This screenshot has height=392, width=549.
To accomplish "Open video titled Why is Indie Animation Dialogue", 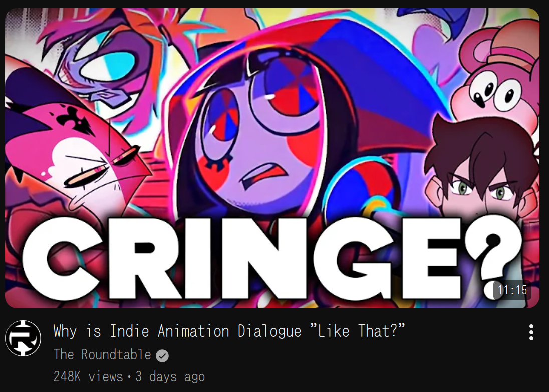I will pyautogui.click(x=229, y=331).
